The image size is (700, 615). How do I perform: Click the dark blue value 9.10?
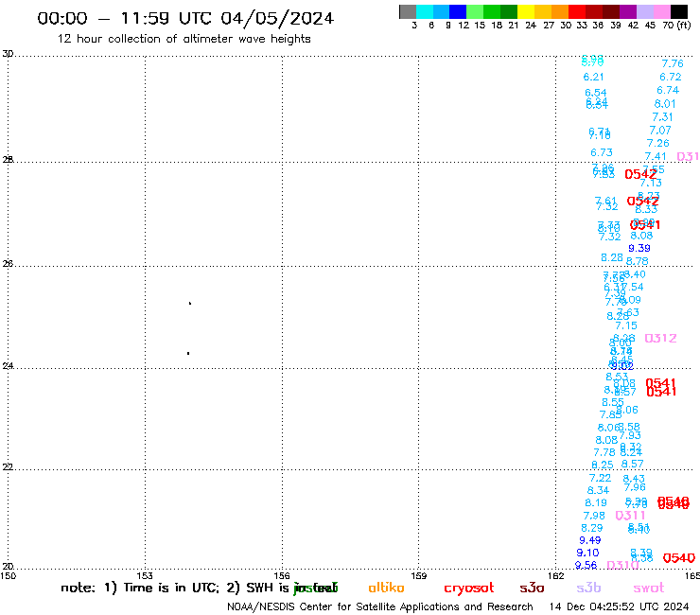[587, 553]
